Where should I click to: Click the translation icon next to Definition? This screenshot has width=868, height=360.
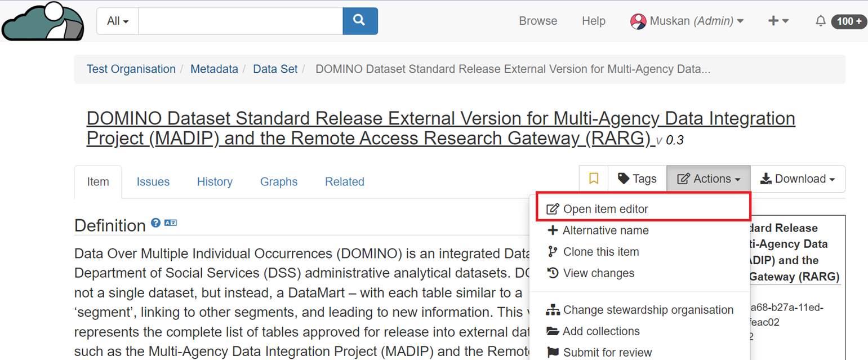[x=171, y=224]
